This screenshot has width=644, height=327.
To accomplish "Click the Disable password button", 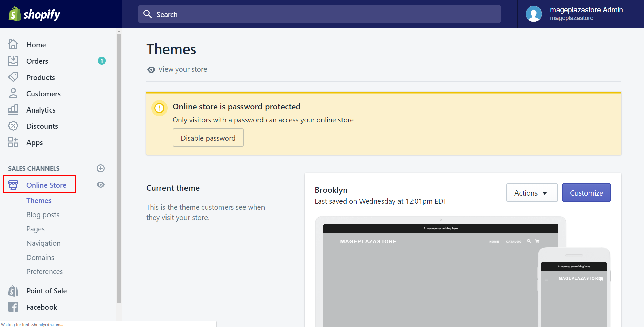I will click(x=208, y=138).
